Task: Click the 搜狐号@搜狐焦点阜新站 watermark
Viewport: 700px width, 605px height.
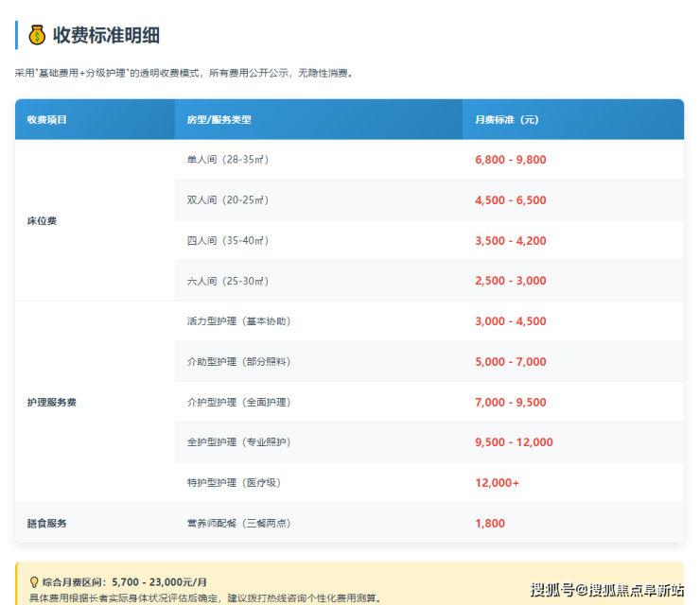Action: pyautogui.click(x=606, y=590)
